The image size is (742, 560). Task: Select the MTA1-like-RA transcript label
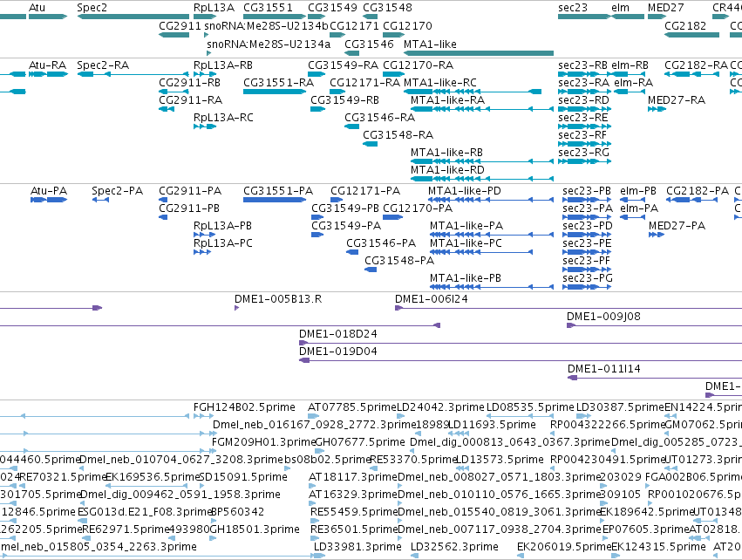[x=447, y=100]
